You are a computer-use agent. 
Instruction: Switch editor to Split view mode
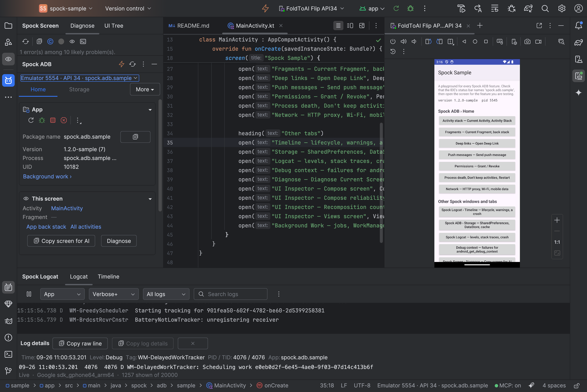[350, 25]
